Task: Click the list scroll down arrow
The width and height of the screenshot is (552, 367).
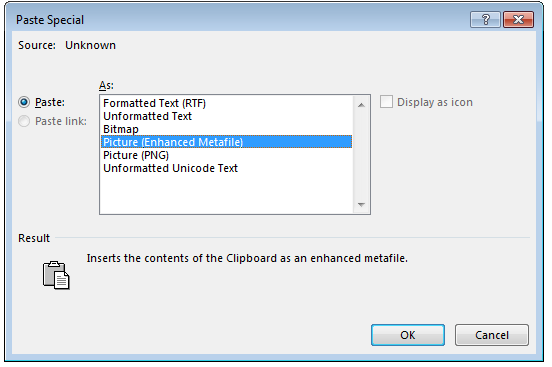Action: point(361,204)
